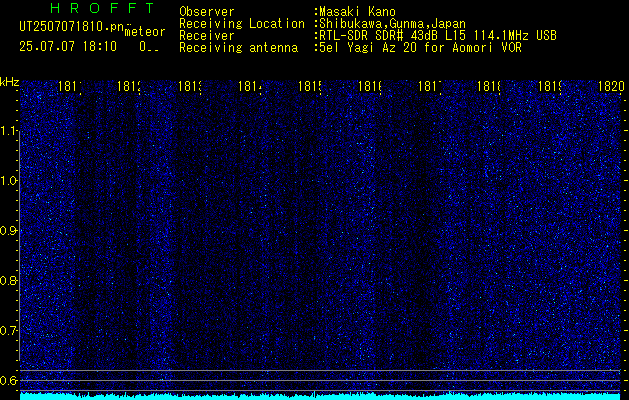
Task: Click the 0.7 kHz axis label
Action: [x=9, y=331]
